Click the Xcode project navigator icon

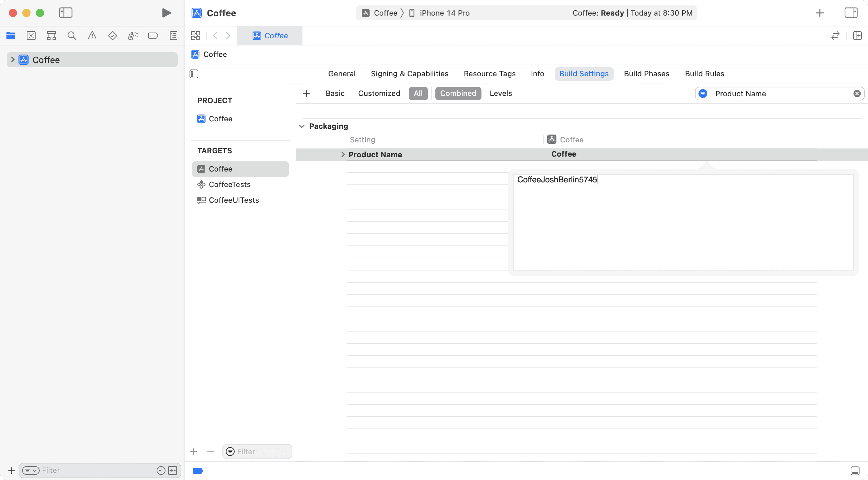point(11,36)
